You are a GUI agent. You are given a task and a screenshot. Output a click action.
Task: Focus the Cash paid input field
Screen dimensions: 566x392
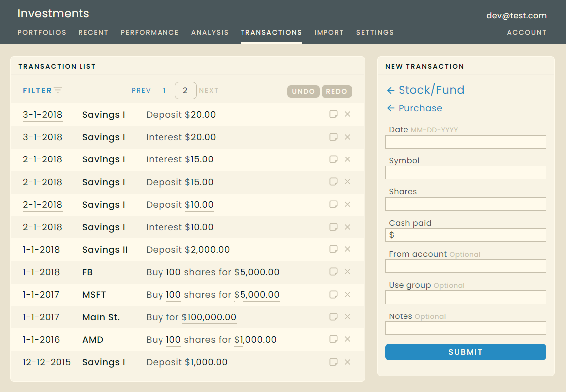[x=465, y=235]
